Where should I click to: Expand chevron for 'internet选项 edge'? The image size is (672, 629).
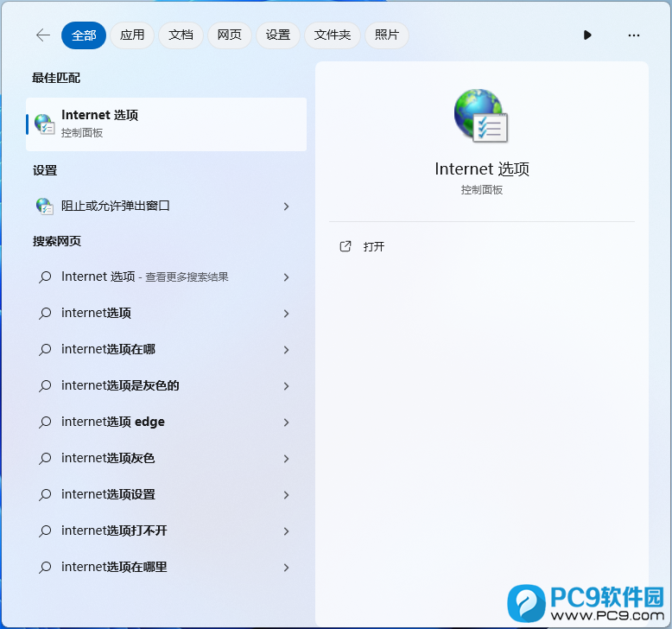tap(286, 423)
